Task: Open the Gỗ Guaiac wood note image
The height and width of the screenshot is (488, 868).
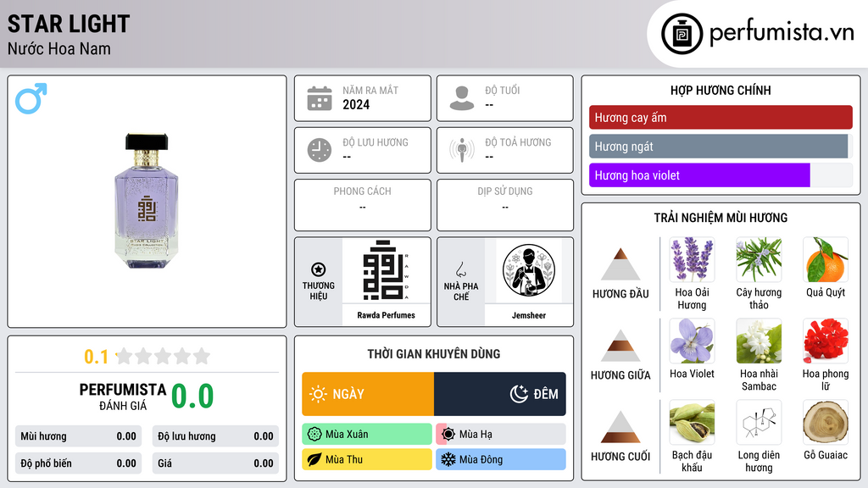Action: [826, 423]
